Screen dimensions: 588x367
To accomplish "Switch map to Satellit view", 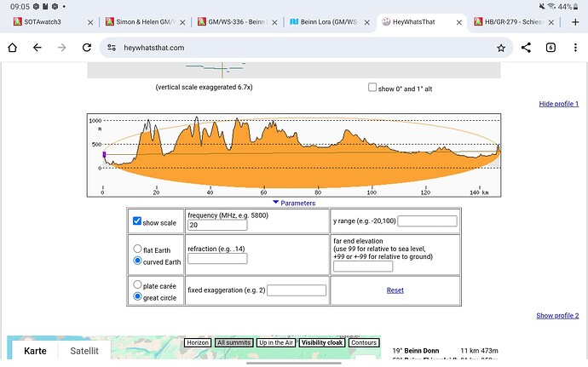I will [x=84, y=351].
